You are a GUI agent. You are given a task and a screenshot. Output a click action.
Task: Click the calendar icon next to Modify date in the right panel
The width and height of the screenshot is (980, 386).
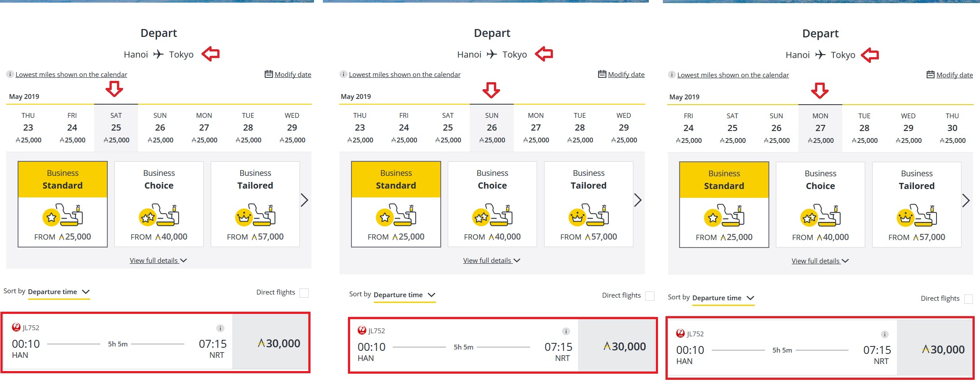coord(930,75)
